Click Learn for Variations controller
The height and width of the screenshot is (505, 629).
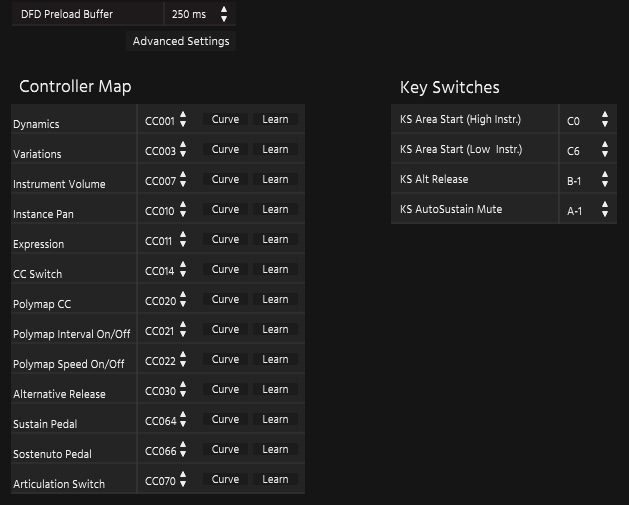275,149
